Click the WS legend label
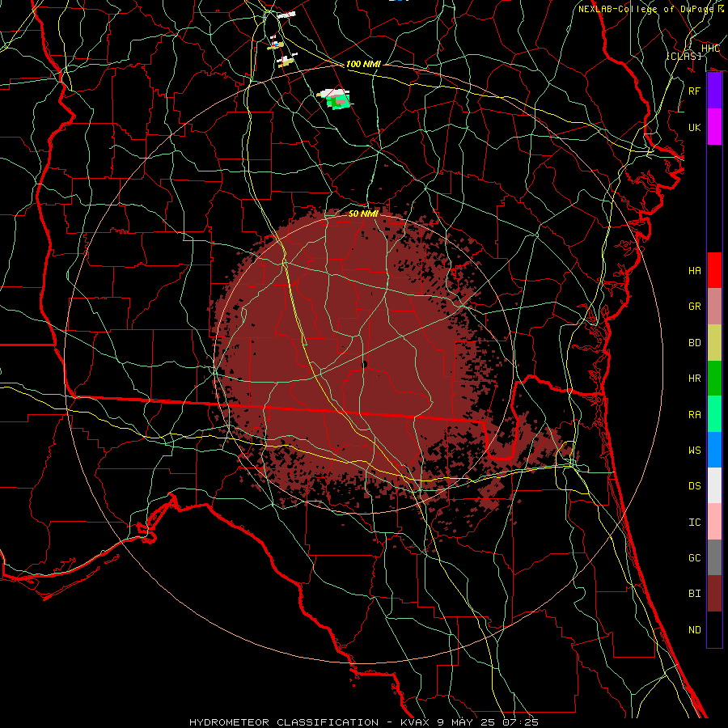This screenshot has height=728, width=728. (695, 450)
